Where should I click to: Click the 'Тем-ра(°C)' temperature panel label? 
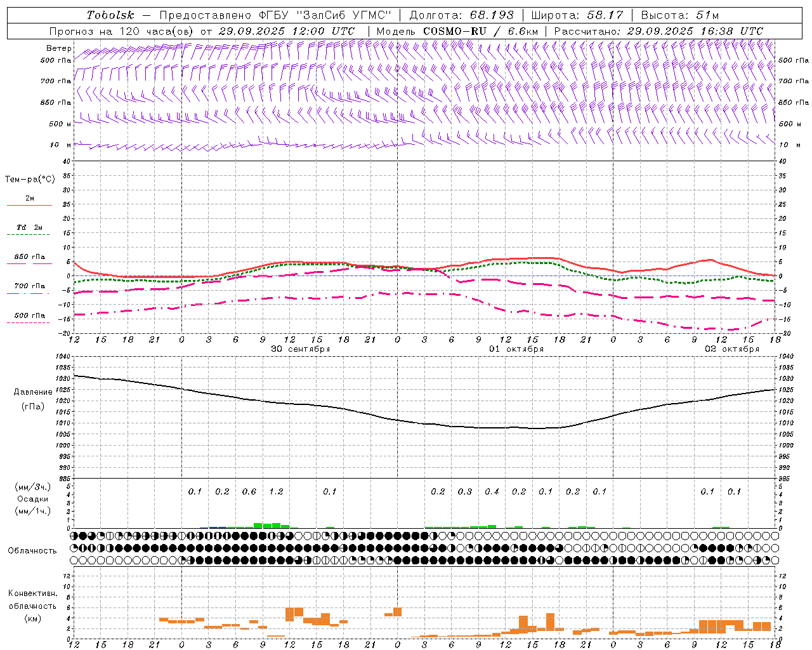(30, 180)
